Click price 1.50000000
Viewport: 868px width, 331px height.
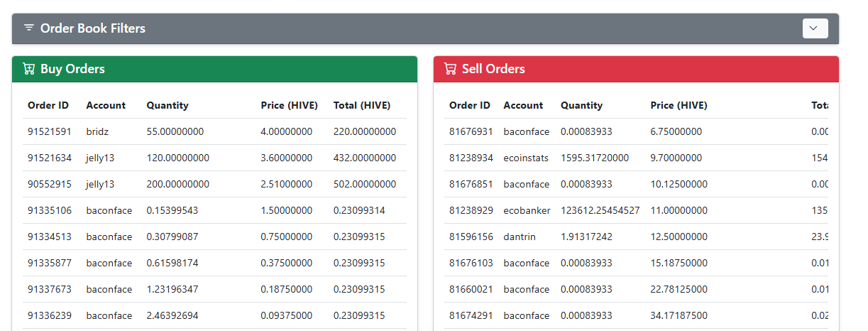pos(287,210)
